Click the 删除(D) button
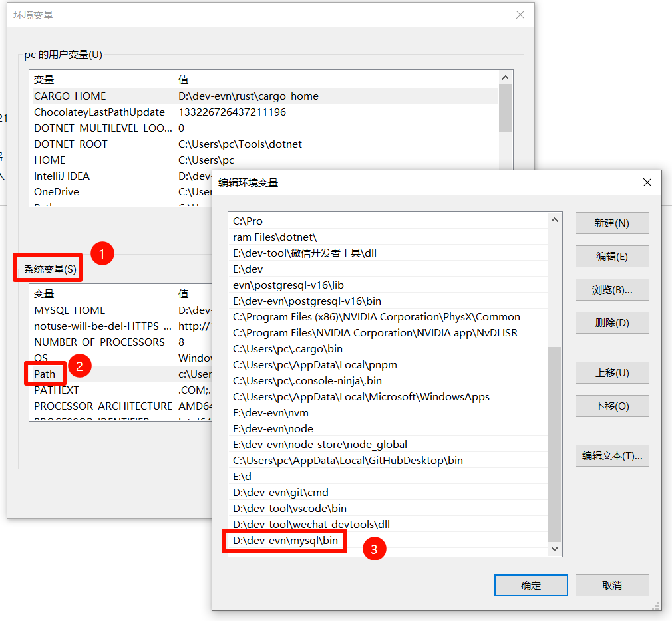672x621 pixels. click(x=611, y=323)
